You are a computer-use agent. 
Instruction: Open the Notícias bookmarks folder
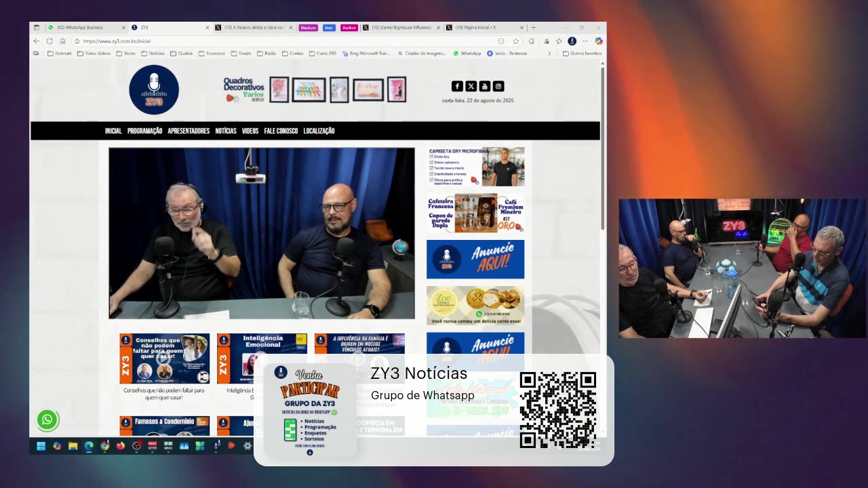[x=153, y=53]
